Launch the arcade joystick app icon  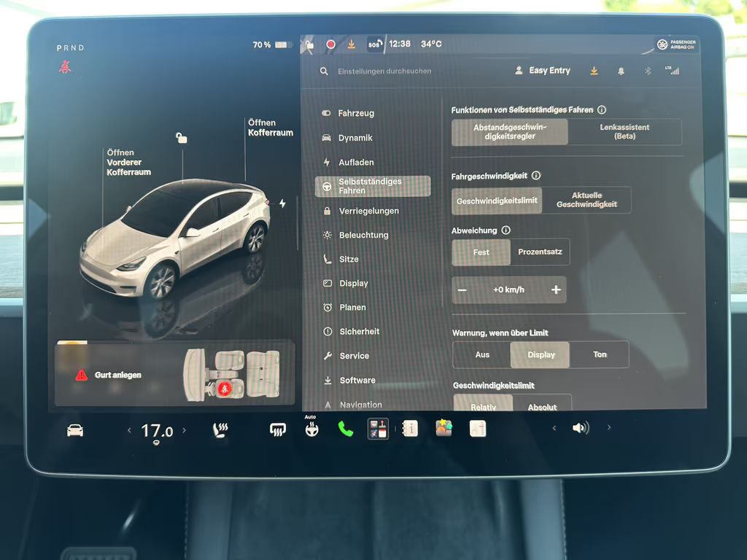378,429
